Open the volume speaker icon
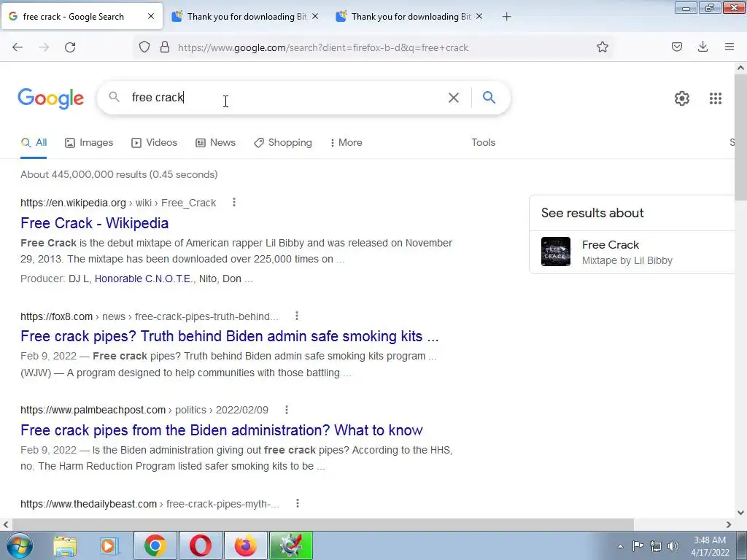Image resolution: width=747 pixels, height=560 pixels. point(673,545)
